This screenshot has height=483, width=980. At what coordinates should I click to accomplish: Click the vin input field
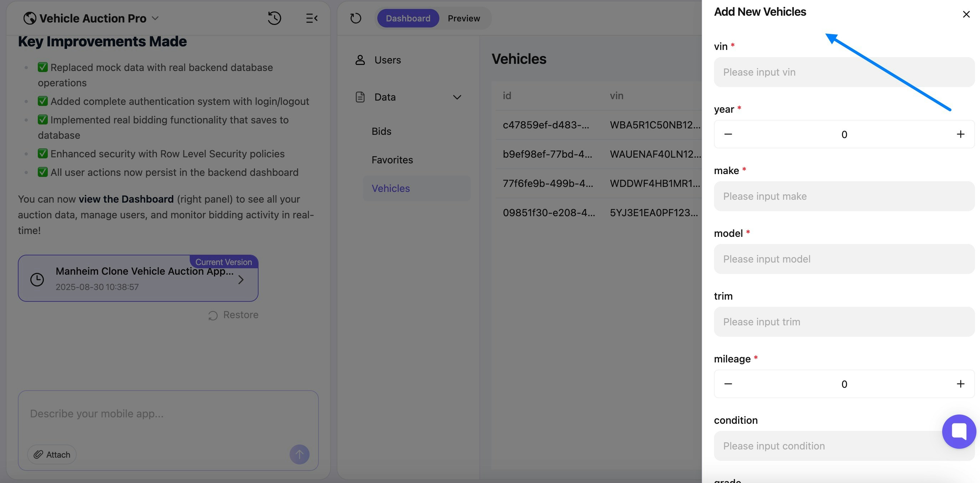point(844,72)
